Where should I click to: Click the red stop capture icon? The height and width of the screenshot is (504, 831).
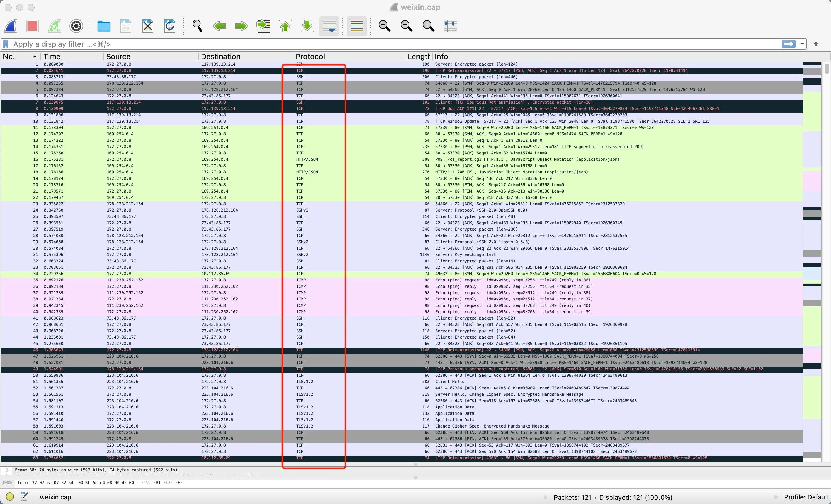tap(32, 26)
